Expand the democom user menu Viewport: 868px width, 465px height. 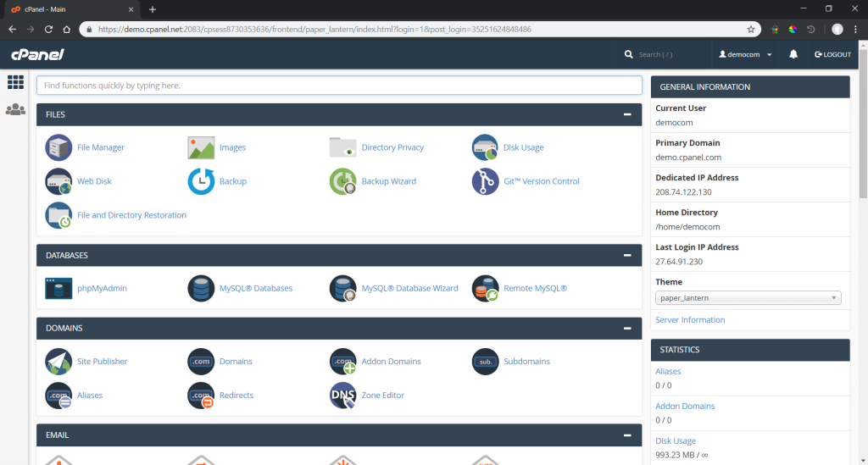(x=745, y=54)
